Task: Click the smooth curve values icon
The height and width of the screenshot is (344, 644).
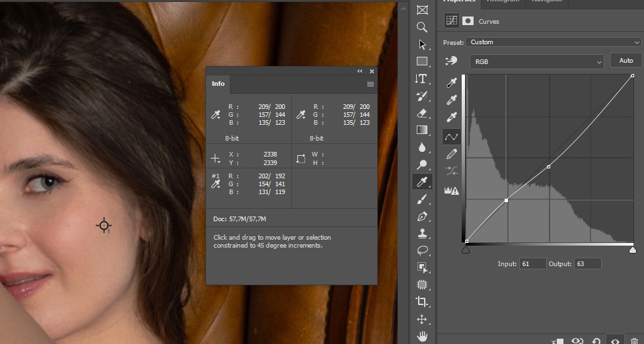Action: tap(451, 171)
